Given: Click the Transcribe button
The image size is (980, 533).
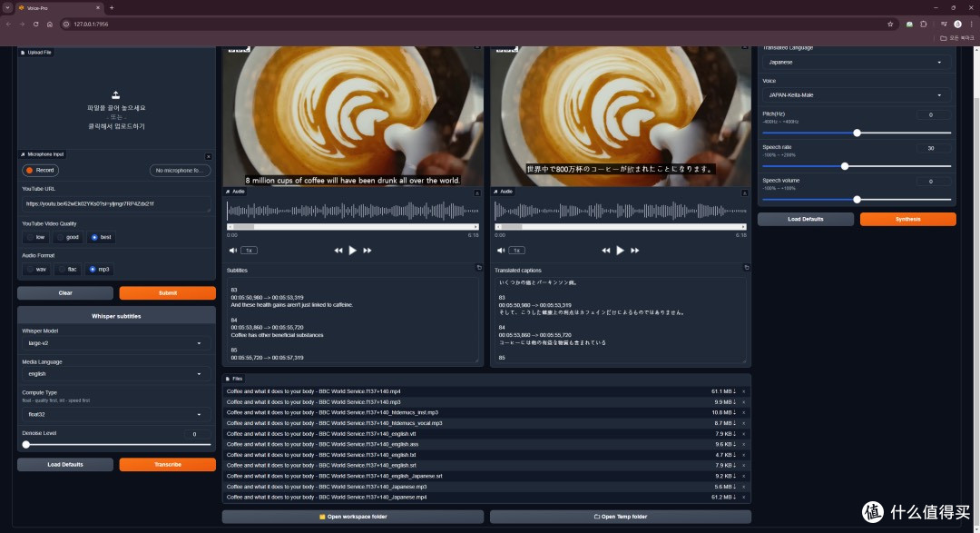Looking at the screenshot, I should pyautogui.click(x=168, y=464).
